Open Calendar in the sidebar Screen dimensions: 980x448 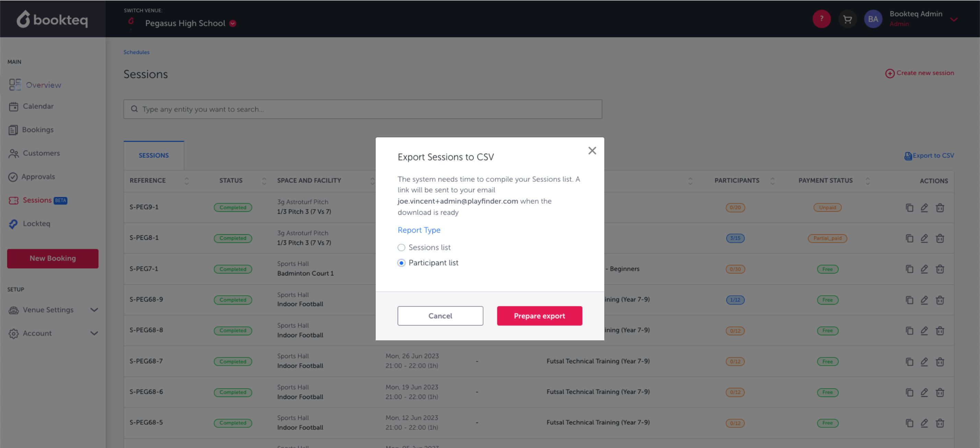pos(38,106)
